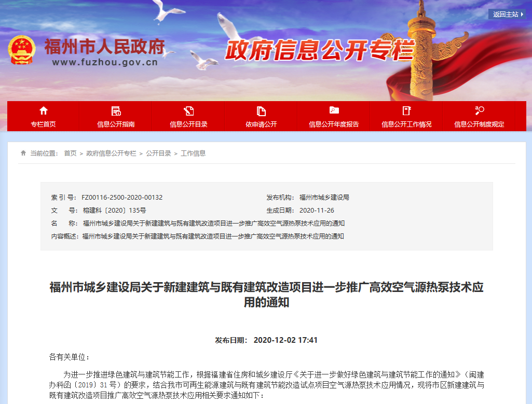The height and width of the screenshot is (404, 532).
Task: Click the 依申请公开 pages icon
Action: (261, 110)
